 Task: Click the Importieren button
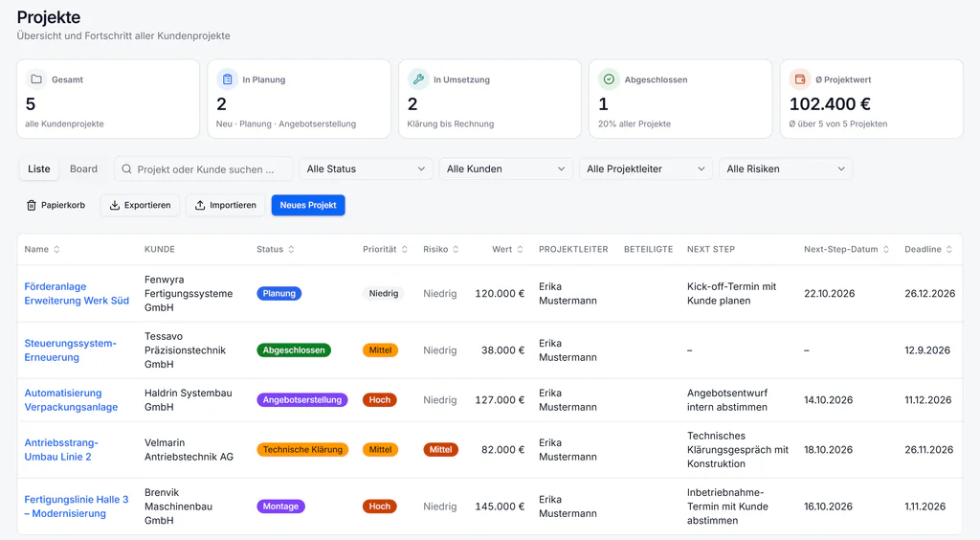(226, 205)
